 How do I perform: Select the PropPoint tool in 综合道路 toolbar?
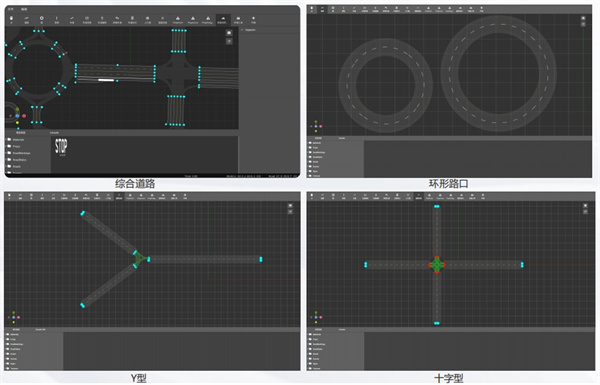[x=178, y=20]
